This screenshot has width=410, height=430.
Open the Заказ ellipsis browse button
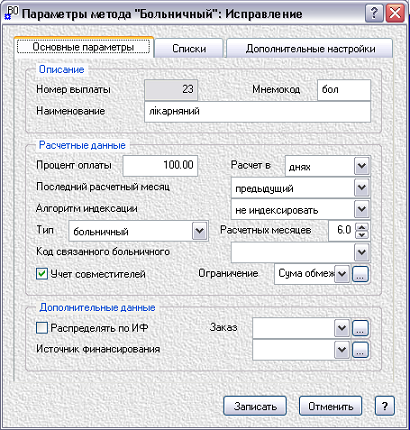click(x=360, y=328)
